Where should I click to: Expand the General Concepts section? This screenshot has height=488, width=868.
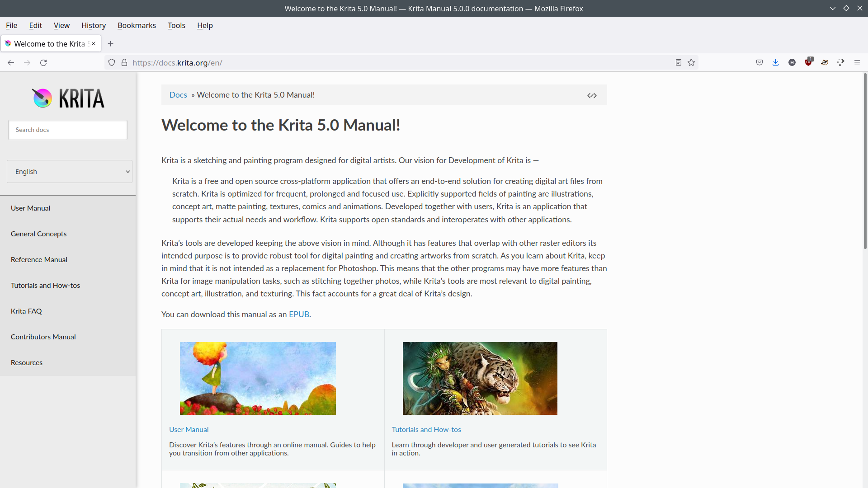coord(39,233)
